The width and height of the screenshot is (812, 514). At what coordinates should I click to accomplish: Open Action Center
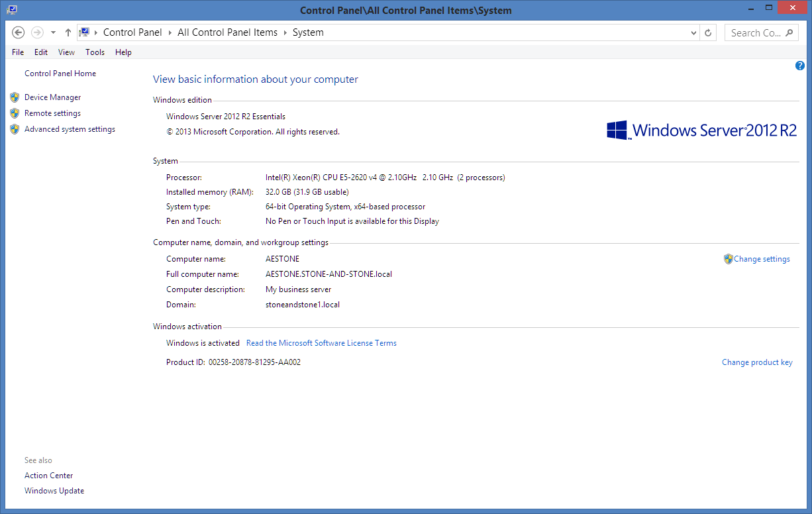(48, 476)
